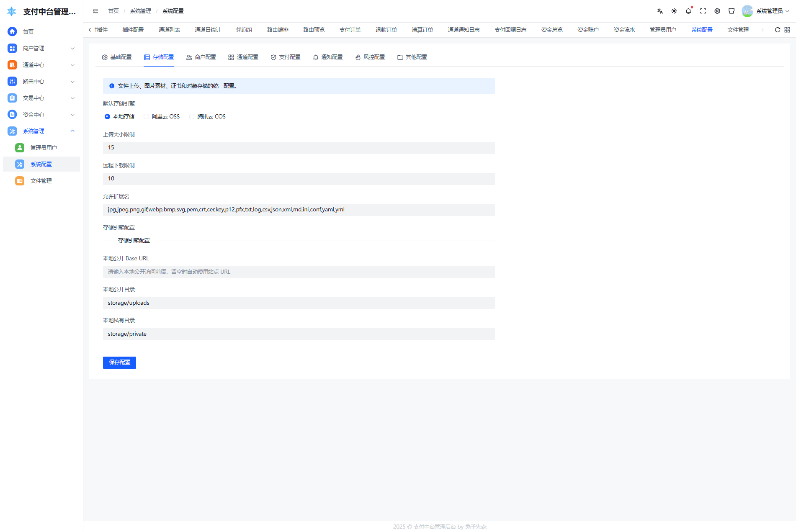Switch to the 支付配置 tab
796x532 pixels.
click(286, 57)
